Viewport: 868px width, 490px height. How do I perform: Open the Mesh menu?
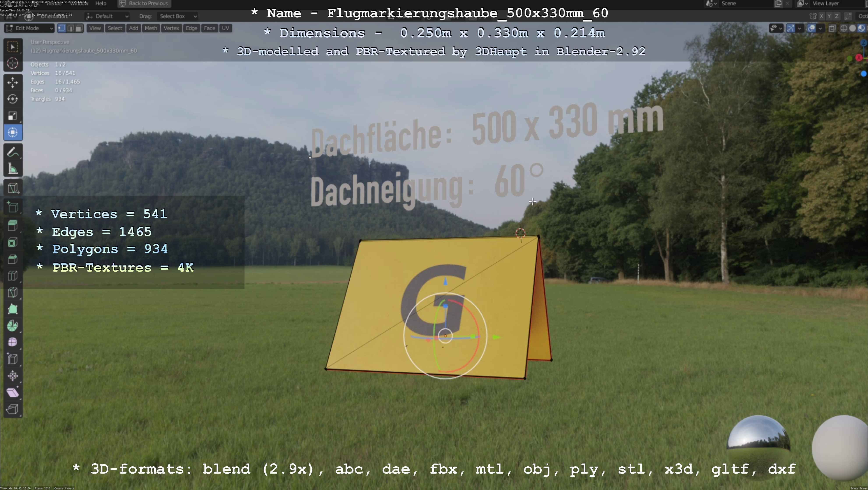pos(151,28)
